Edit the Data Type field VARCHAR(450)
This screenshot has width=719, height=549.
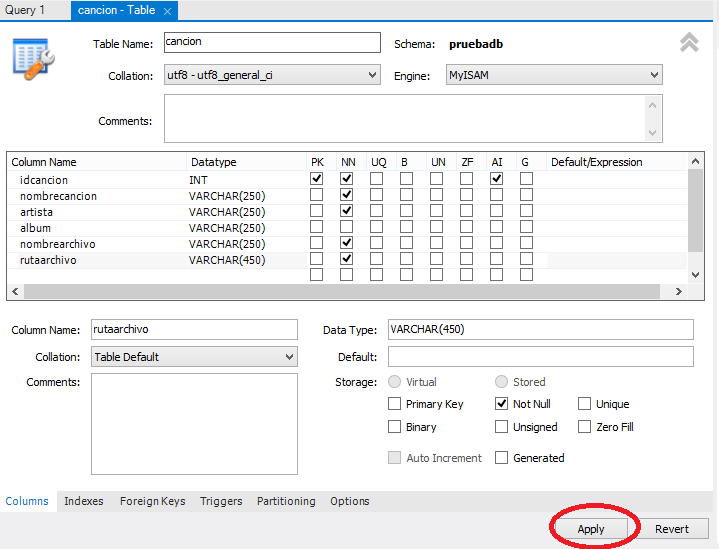tap(541, 329)
